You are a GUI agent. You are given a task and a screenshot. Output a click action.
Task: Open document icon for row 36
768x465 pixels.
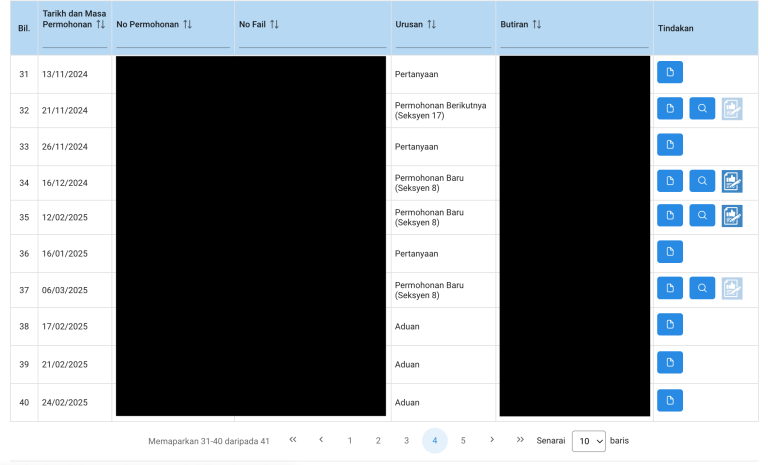670,252
